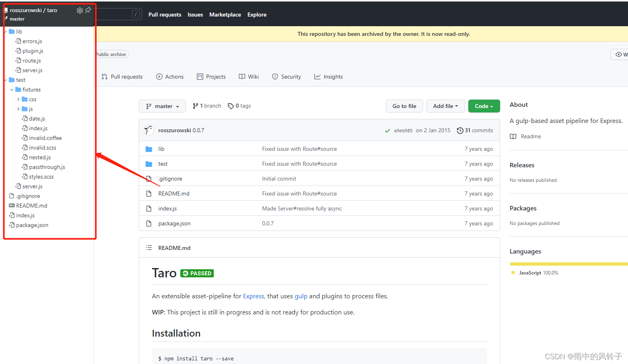The image size is (628, 364).
Task: Open Octotree settings gear icon
Action: click(79, 10)
